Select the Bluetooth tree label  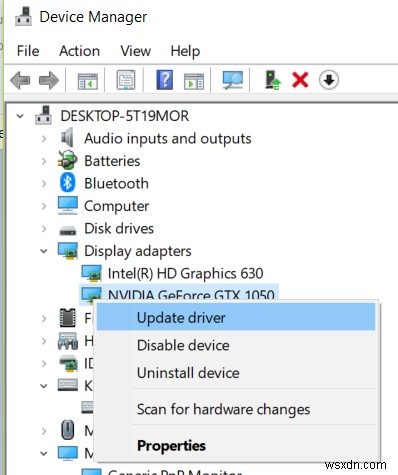[x=116, y=183]
